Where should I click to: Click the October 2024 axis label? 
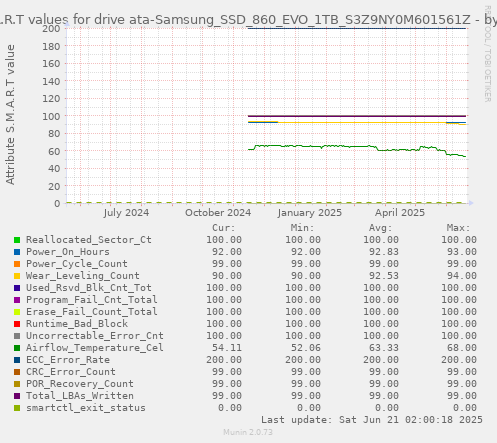pyautogui.click(x=218, y=213)
